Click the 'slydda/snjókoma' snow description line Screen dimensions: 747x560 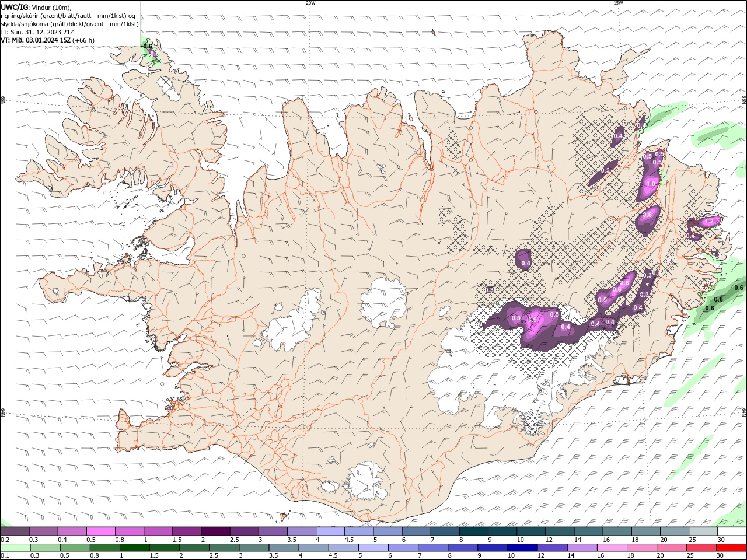pyautogui.click(x=69, y=24)
